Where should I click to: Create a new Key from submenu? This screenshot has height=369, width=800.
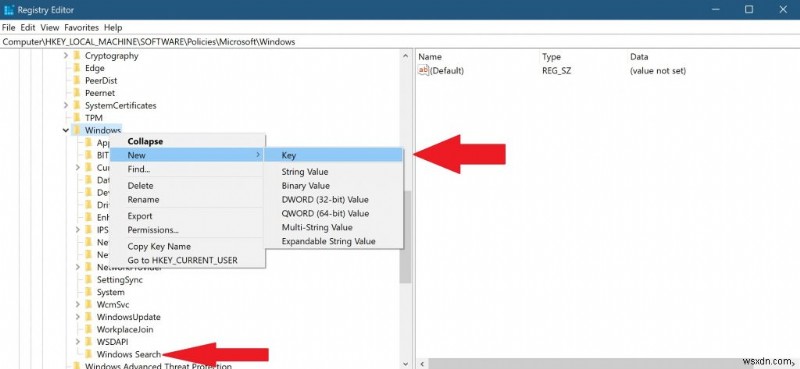(334, 155)
